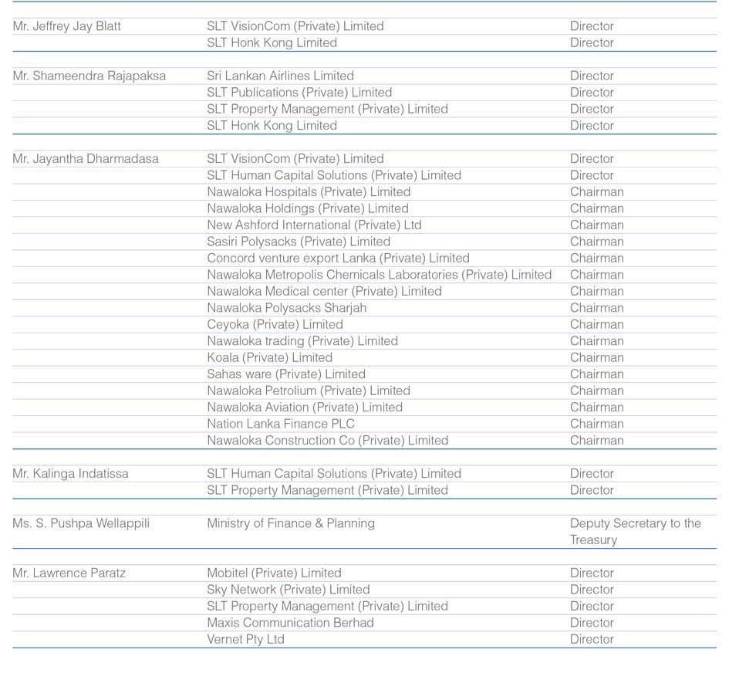This screenshot has height=700, width=729.
Task: Select SLT Human Capital Solutions under Dharmadasa
Action: tap(334, 175)
